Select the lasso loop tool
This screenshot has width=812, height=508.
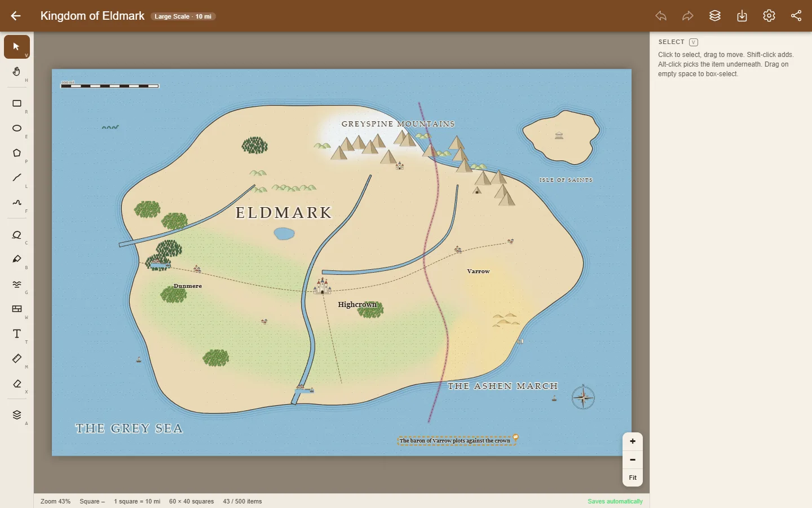point(17,234)
